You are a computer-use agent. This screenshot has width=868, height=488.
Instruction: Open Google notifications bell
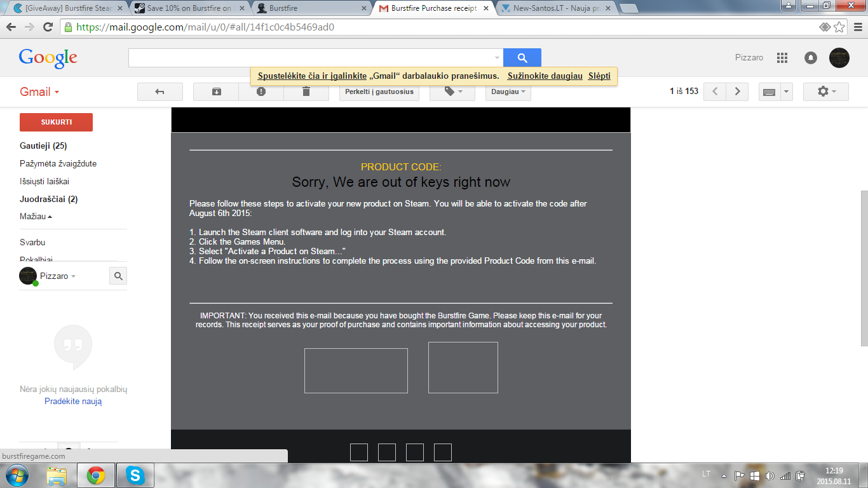[x=811, y=58]
